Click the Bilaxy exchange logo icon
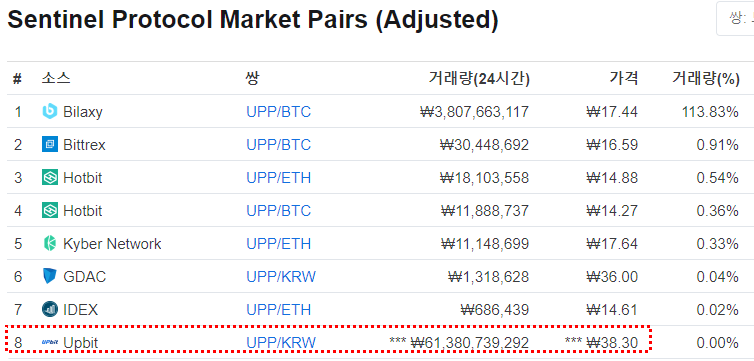 pos(50,112)
